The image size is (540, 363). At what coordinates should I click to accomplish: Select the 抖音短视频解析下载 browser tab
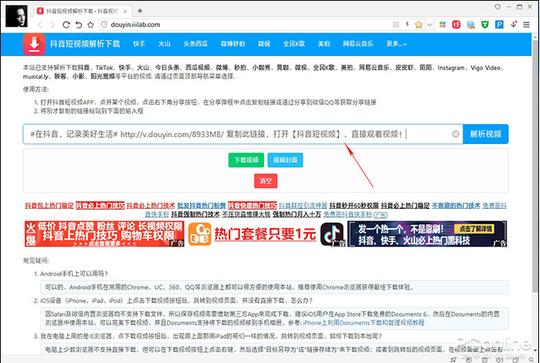click(83, 11)
